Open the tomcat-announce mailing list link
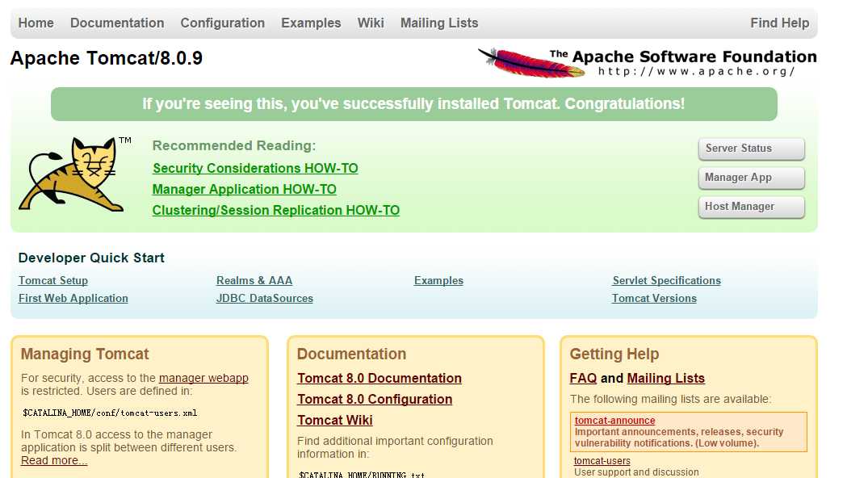Screen dimensions: 868x478 click(x=615, y=421)
